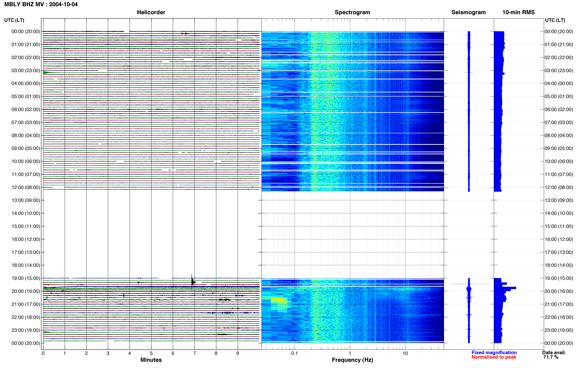Screen dimensions: 588x368
Task: Click minute tick label '7' under helicorder
Action: point(195,353)
